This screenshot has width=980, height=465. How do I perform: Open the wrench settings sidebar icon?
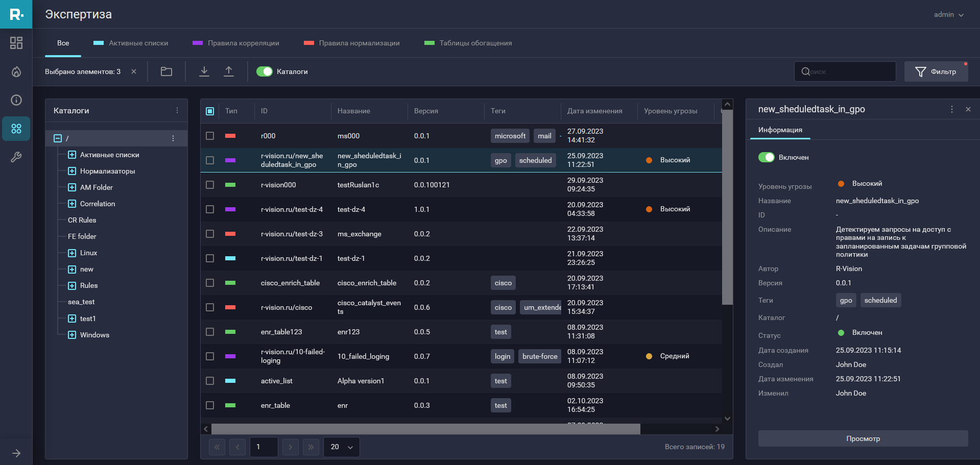pos(16,157)
